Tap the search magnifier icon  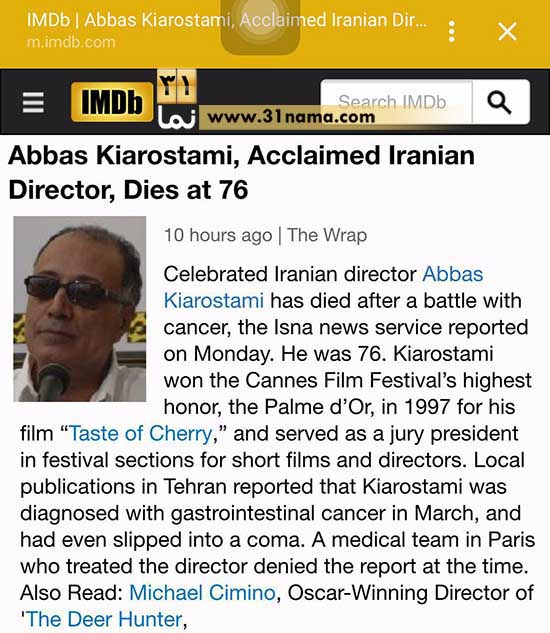tap(500, 102)
